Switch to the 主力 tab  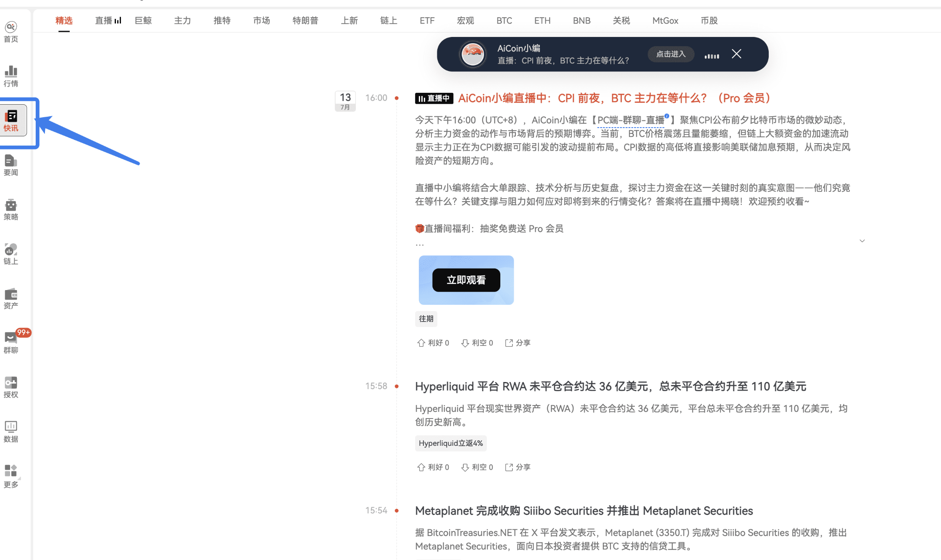[x=182, y=21]
